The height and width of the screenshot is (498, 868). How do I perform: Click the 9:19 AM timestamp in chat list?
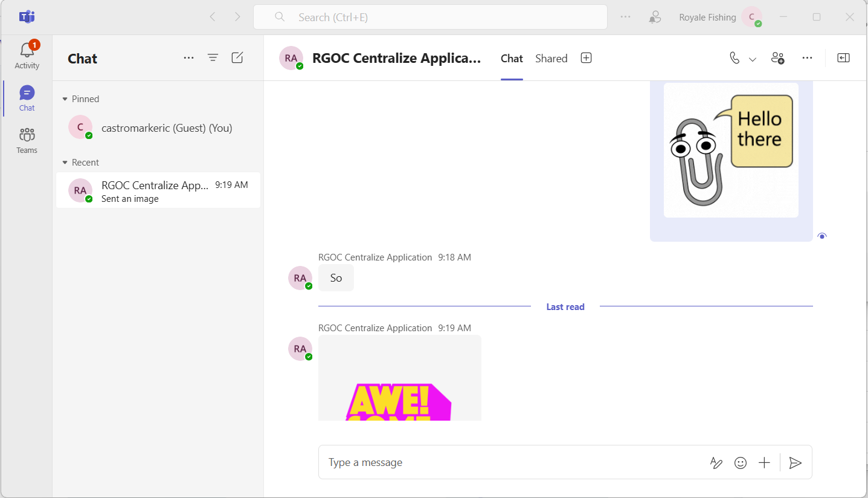[231, 185]
